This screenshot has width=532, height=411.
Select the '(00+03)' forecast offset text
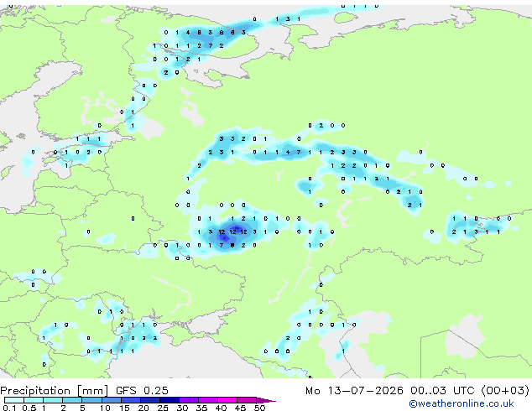505,390
